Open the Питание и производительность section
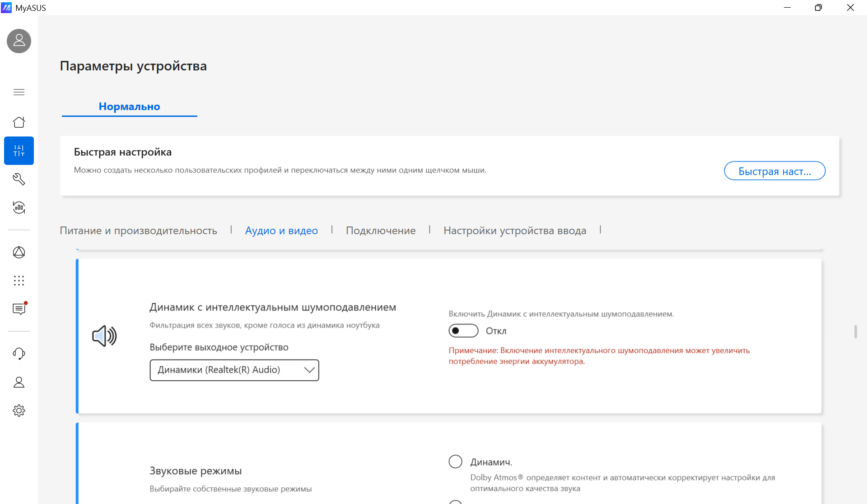 139,231
